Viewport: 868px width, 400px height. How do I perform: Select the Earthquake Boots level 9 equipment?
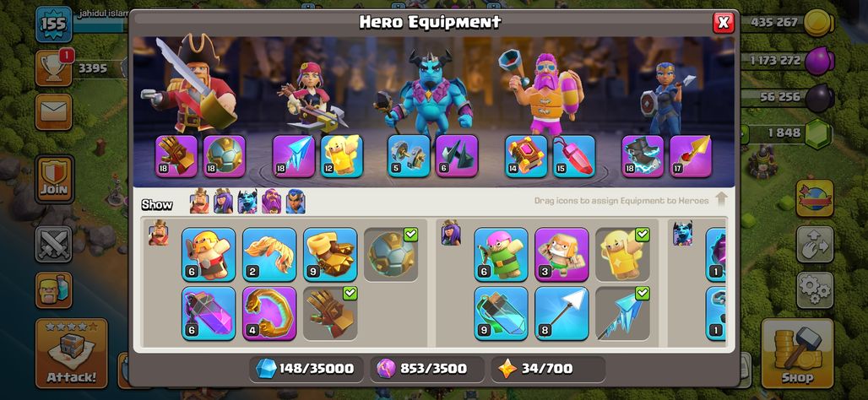[330, 255]
